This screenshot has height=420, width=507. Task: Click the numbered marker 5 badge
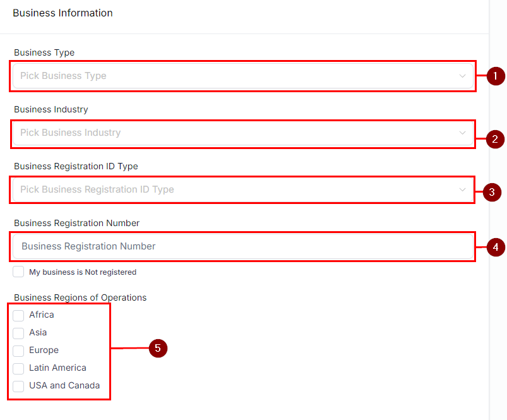(x=158, y=348)
